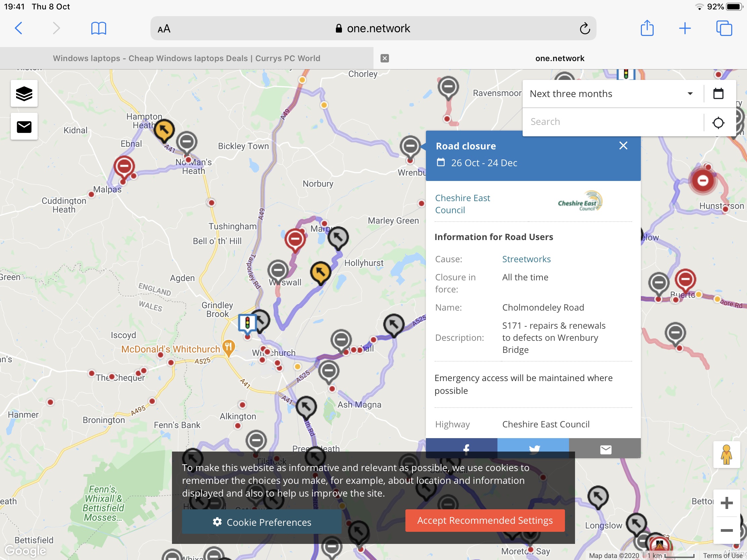Select yellow diversion marker near Hollyhurst

pyautogui.click(x=320, y=273)
